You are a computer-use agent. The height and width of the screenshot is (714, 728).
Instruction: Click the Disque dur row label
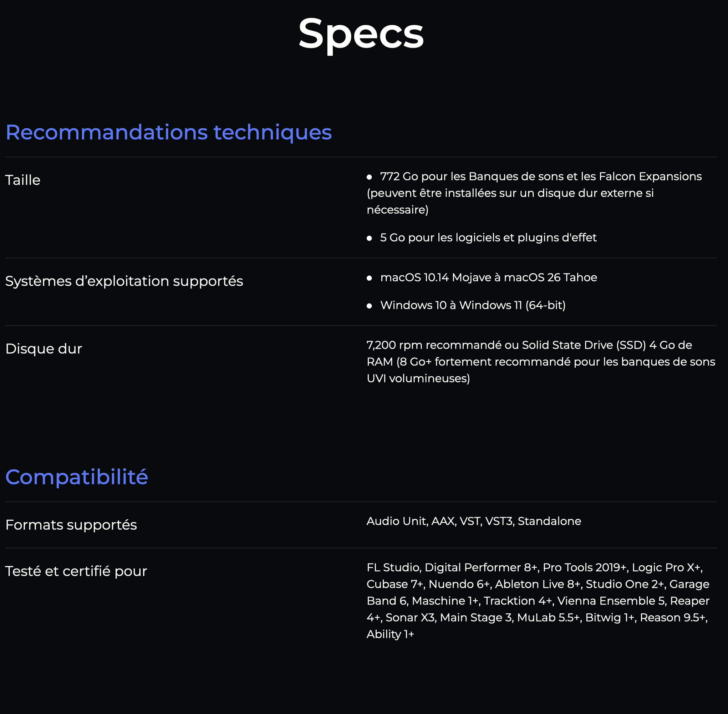(44, 349)
